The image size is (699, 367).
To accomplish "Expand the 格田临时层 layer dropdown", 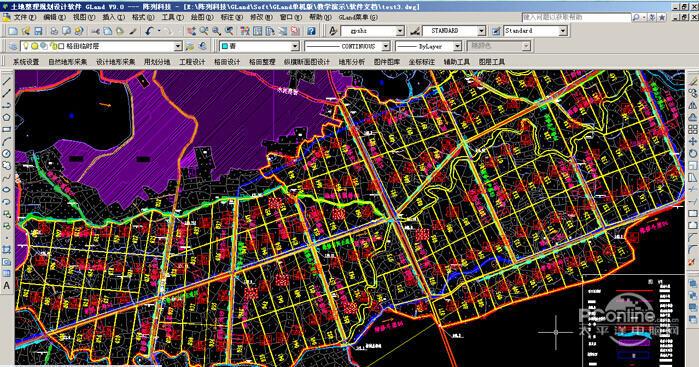I will click(x=178, y=46).
